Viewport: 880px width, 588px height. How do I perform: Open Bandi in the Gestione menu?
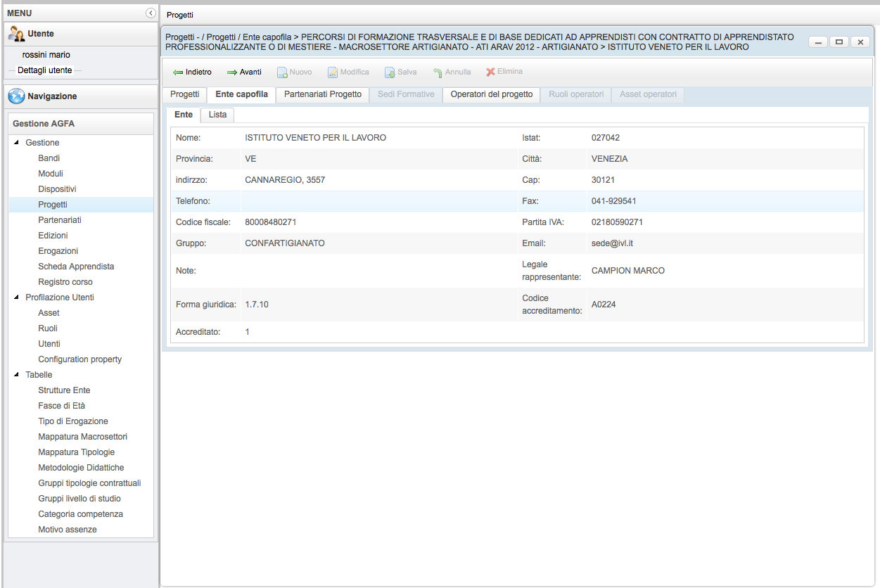click(49, 158)
